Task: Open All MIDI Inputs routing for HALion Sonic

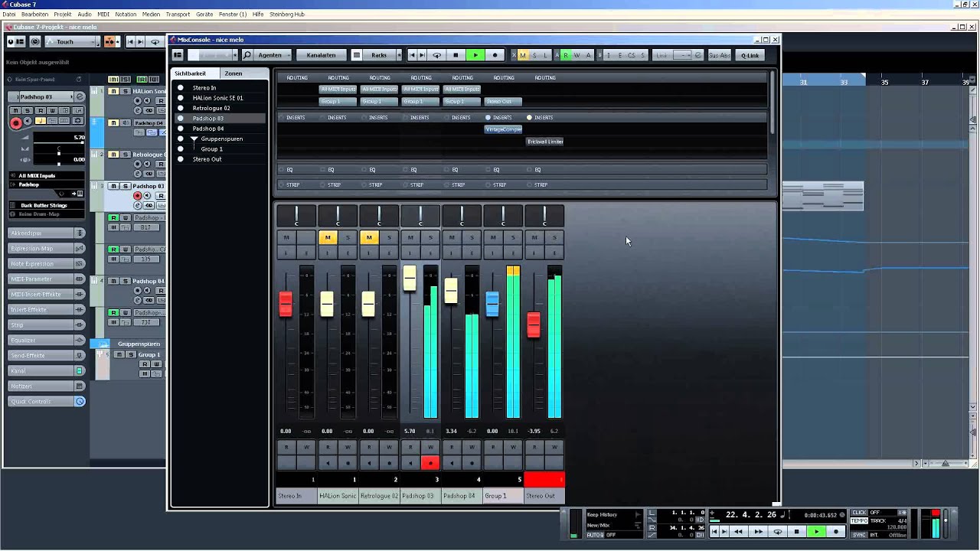Action: 338,89
